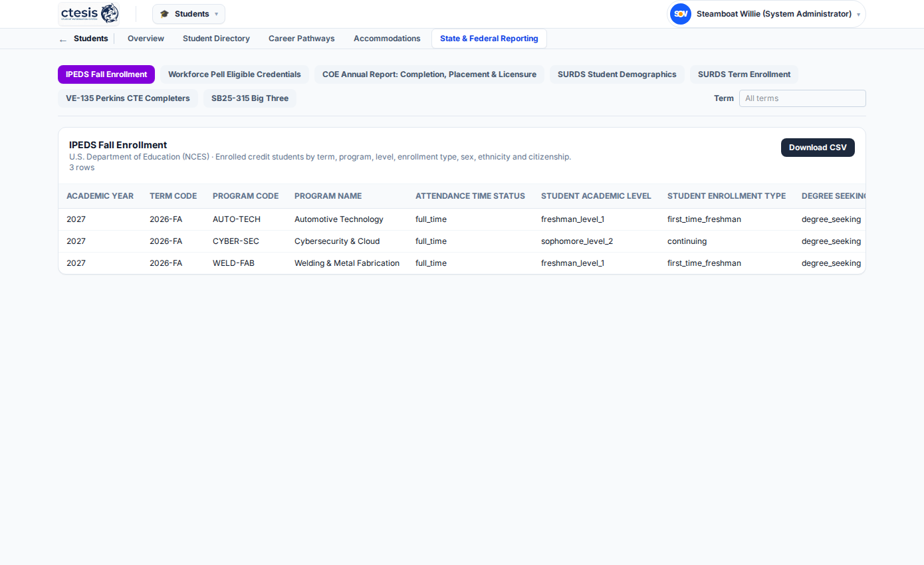Click the Students breadcrumb label
This screenshot has width=924, height=565.
[x=90, y=39]
